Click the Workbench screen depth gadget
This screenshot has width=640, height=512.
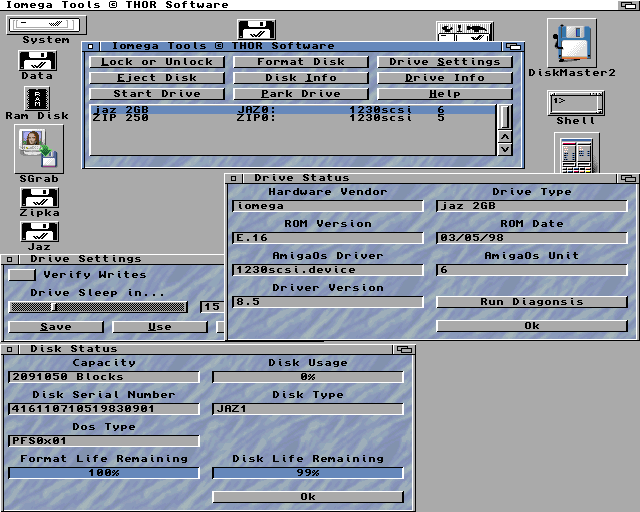pyautogui.click(x=628, y=5)
